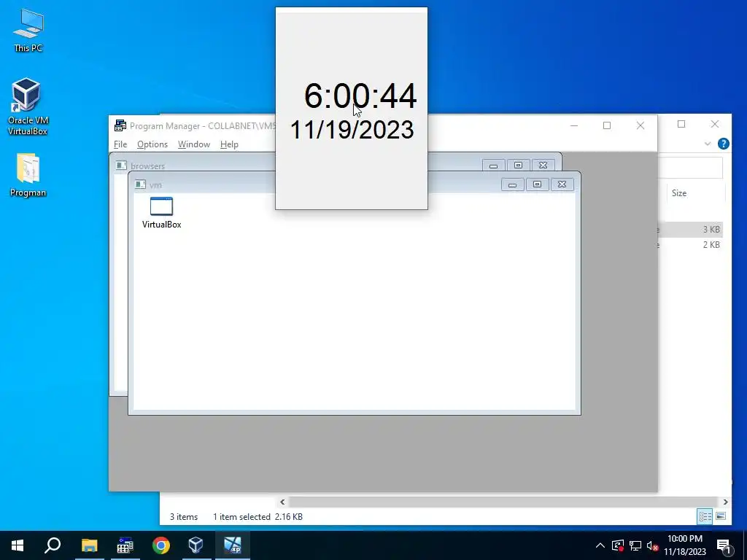Select the Progman folder on desktop
The width and height of the screenshot is (747, 560).
(x=28, y=175)
